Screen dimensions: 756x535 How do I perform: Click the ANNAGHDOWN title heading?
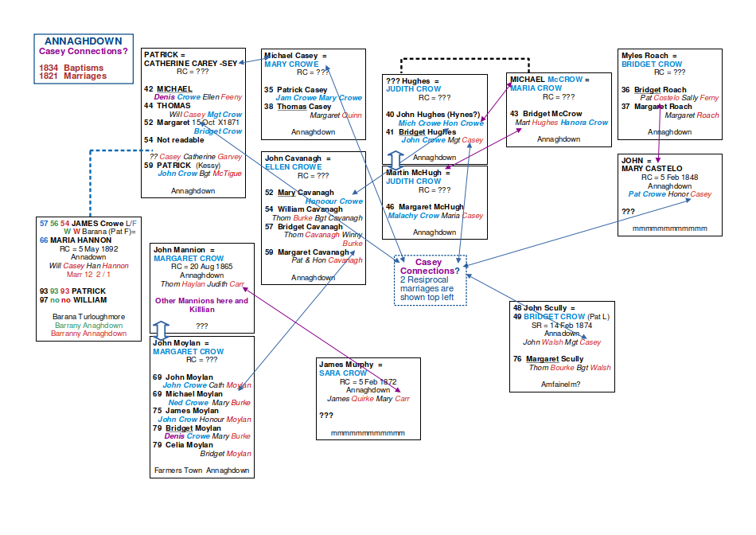pos(84,41)
